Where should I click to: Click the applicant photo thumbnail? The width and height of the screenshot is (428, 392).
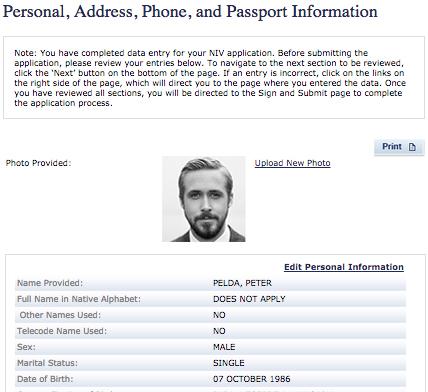204,199
